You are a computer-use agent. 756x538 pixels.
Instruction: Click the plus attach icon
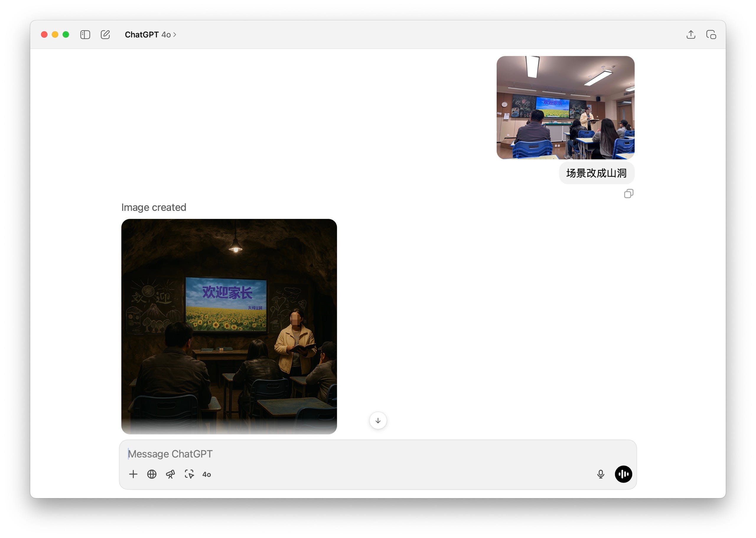[x=133, y=474]
